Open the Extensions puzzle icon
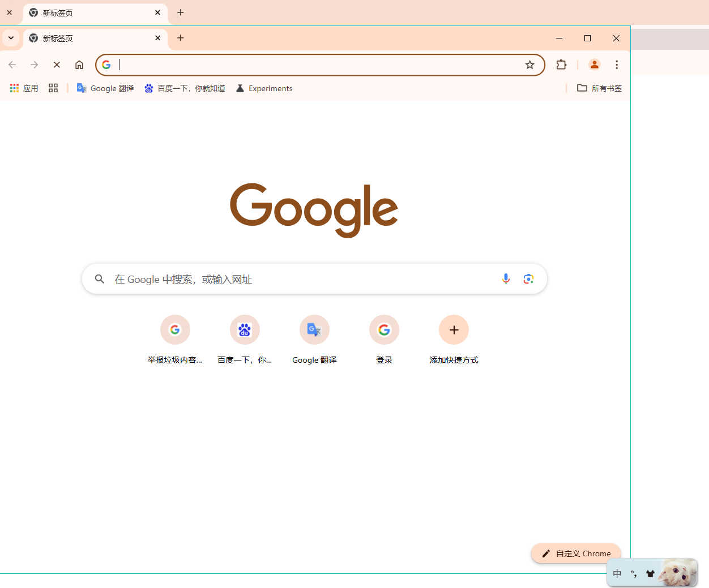 [561, 65]
